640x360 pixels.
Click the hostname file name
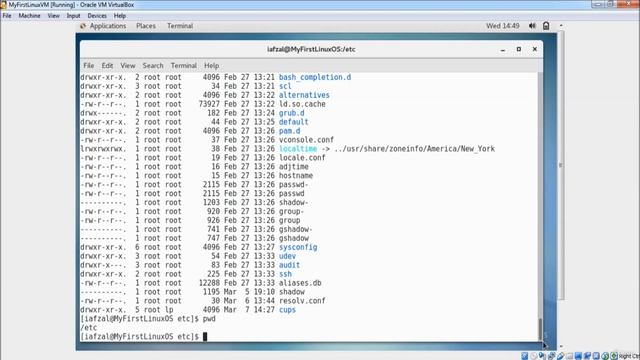pyautogui.click(x=296, y=176)
